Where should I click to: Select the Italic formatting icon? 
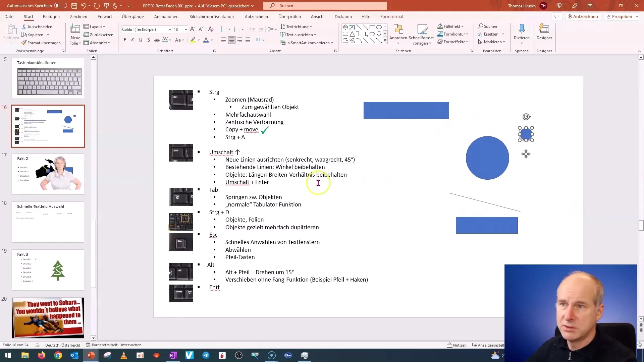[x=133, y=40]
